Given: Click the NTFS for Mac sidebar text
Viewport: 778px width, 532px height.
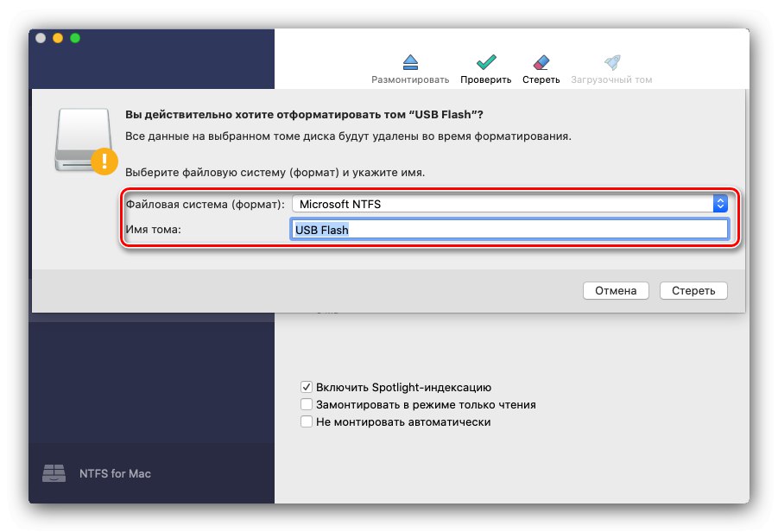Looking at the screenshot, I should pyautogui.click(x=115, y=473).
